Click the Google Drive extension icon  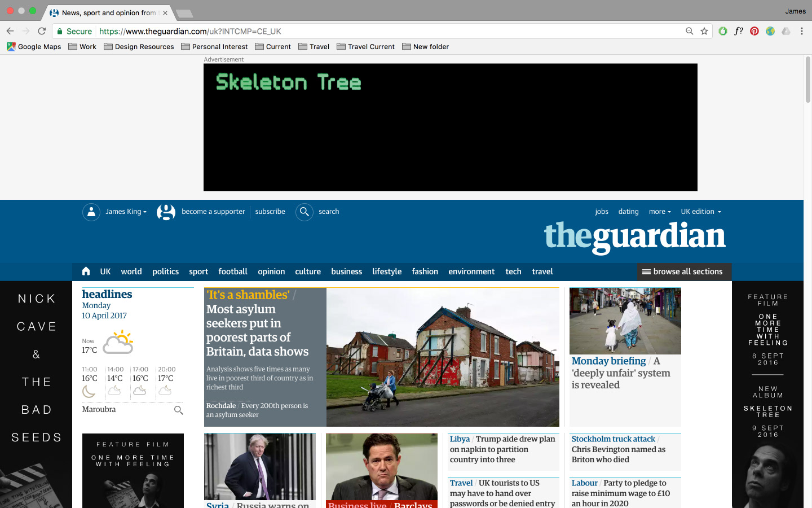tap(786, 31)
